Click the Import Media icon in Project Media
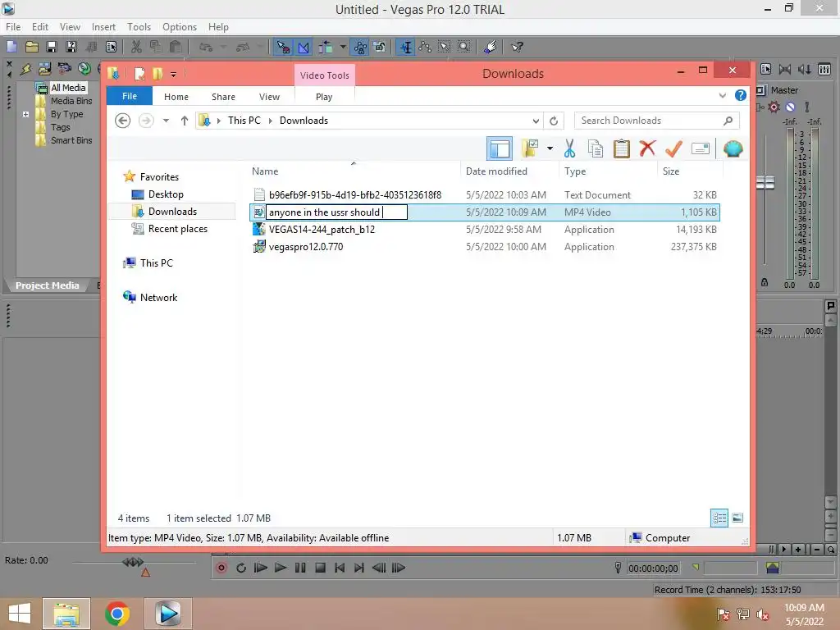 [x=44, y=69]
